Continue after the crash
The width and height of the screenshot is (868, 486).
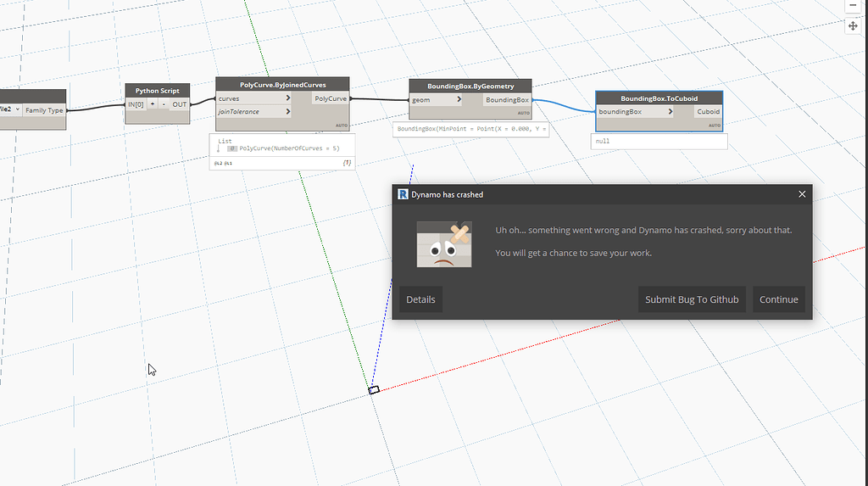(x=778, y=299)
